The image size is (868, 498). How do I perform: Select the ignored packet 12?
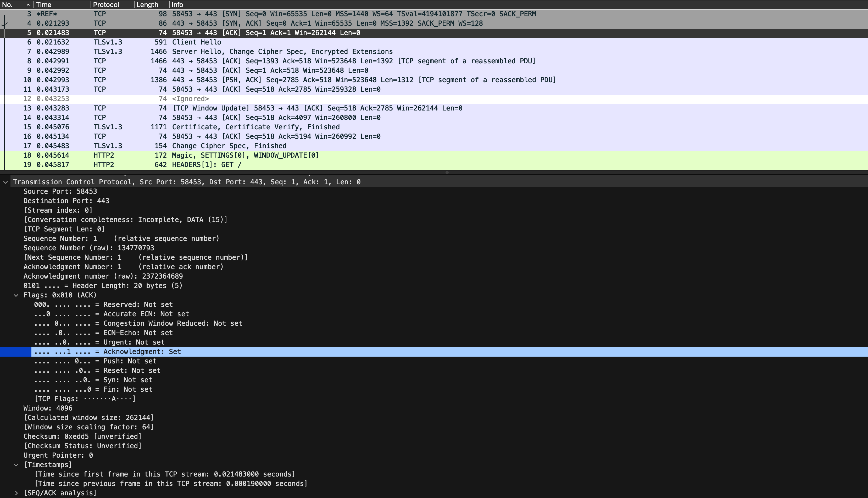point(434,99)
